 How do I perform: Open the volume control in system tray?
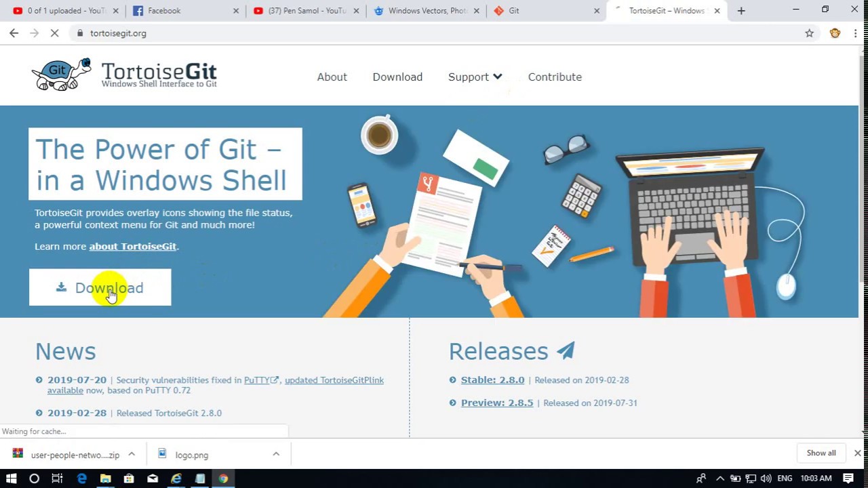(766, 479)
